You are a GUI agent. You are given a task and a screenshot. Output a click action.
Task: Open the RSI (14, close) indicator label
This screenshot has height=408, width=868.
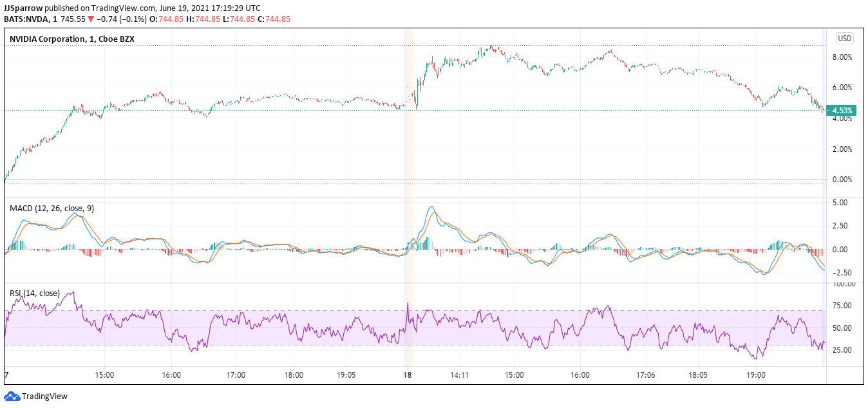tap(35, 293)
